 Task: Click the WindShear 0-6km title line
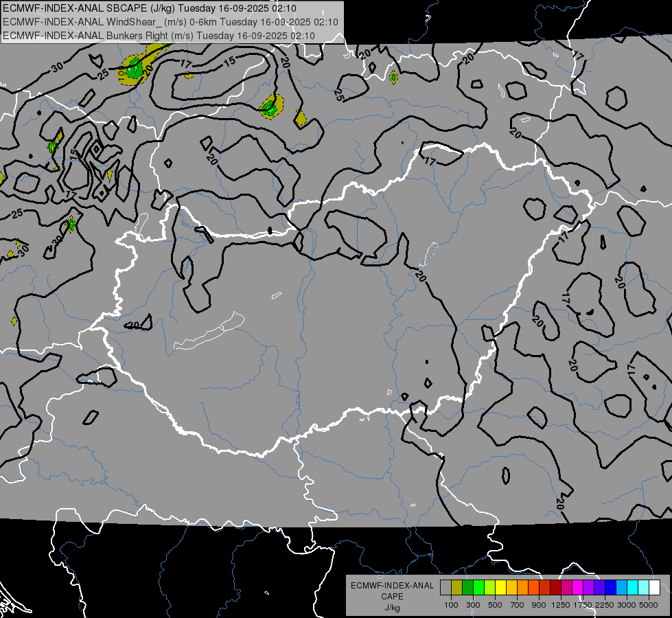170,22
